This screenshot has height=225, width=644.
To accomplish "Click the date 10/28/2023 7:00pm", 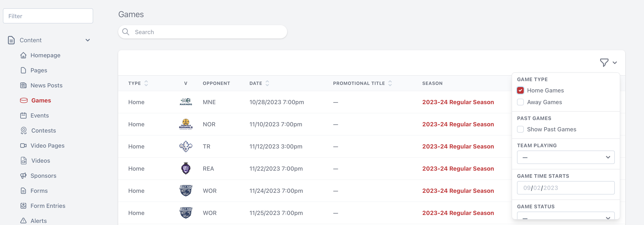I will click(276, 102).
